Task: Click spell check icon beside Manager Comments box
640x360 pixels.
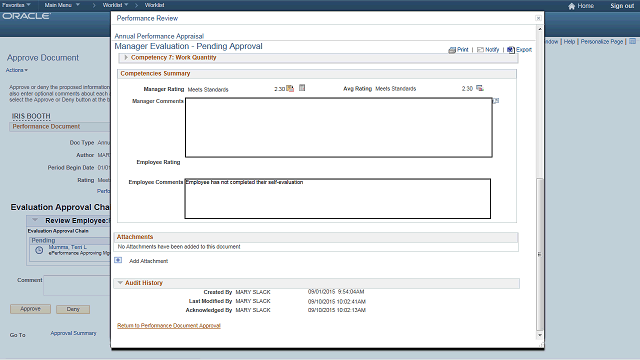Action: tap(496, 100)
